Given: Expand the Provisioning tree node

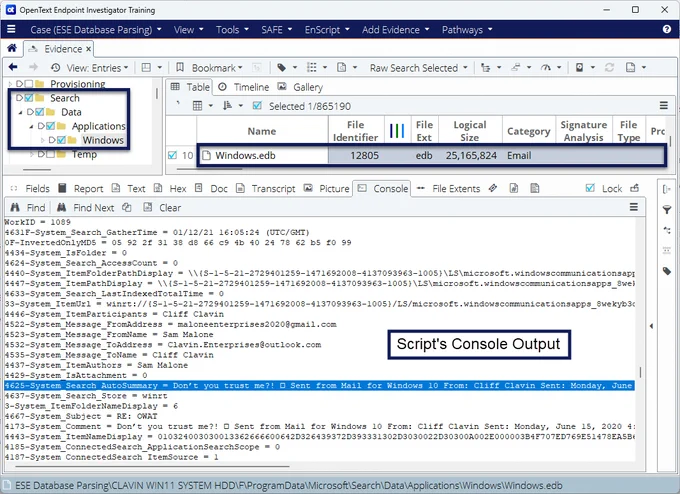Looking at the screenshot, I should click(x=10, y=84).
